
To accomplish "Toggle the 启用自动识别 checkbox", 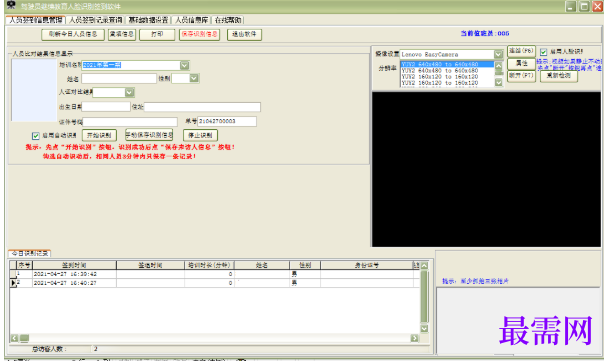I will coord(36,136).
